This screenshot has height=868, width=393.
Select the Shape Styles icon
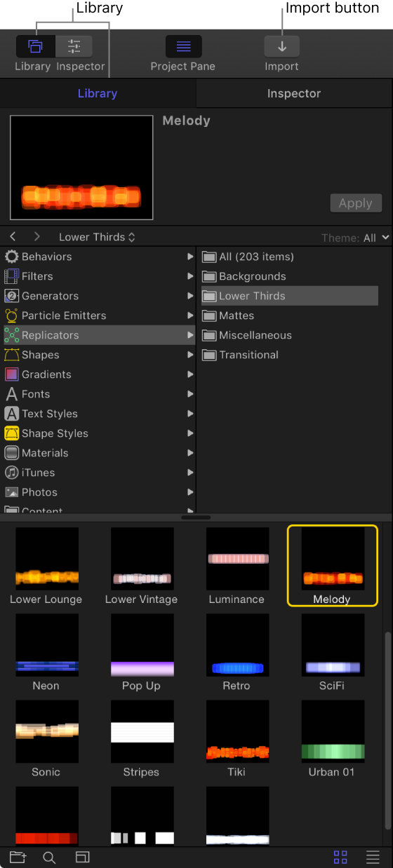coord(11,433)
